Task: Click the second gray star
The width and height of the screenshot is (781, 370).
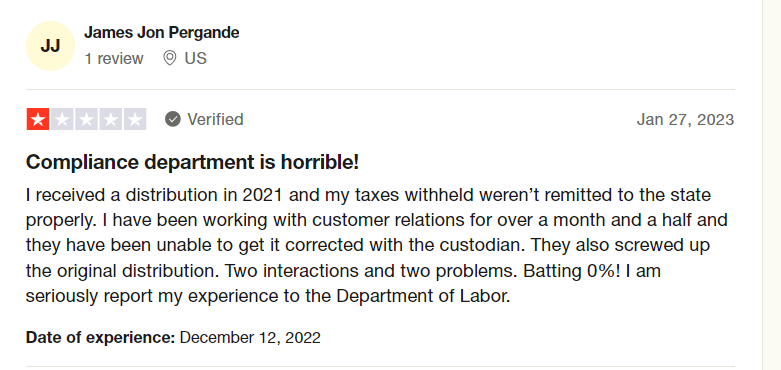Action: 62,120
